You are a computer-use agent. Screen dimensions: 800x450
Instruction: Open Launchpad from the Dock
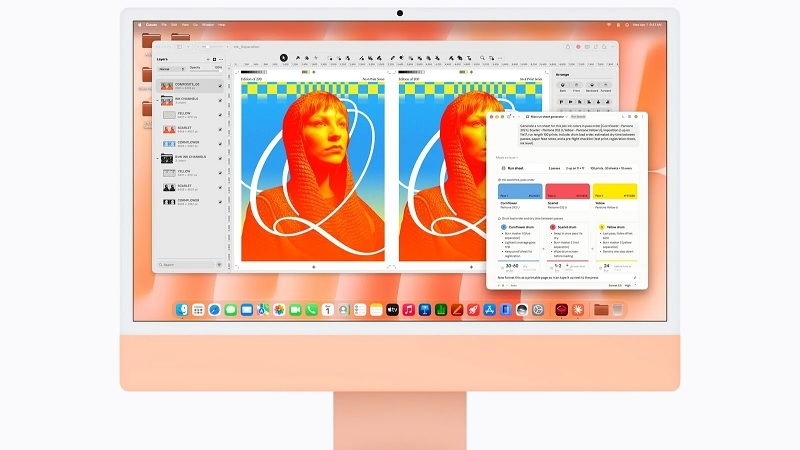click(198, 310)
